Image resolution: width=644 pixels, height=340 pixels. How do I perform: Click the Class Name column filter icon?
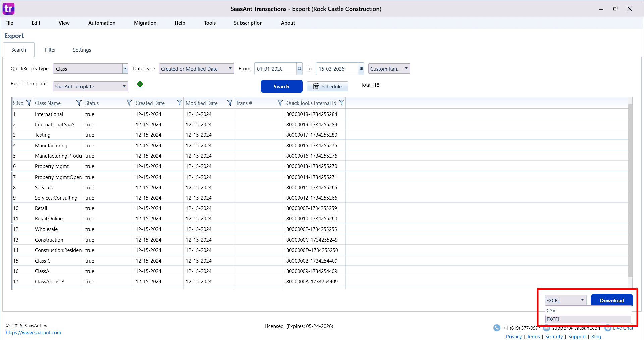[79, 103]
